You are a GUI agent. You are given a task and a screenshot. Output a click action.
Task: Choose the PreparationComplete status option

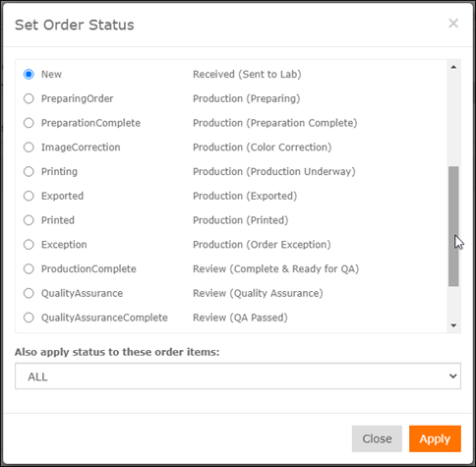29,123
